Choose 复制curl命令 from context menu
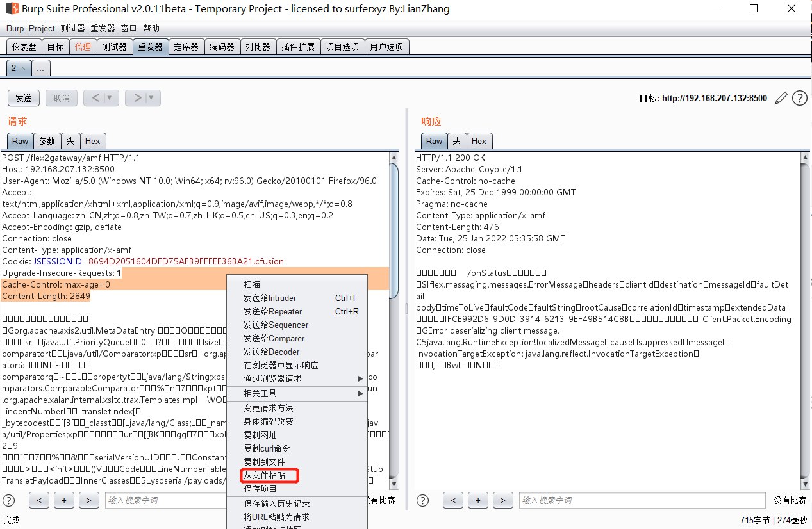Screen dimensions: 812x529 (297, 448)
